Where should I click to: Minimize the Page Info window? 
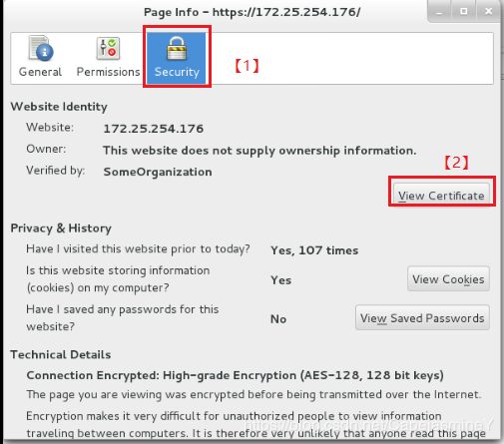[439, 12]
